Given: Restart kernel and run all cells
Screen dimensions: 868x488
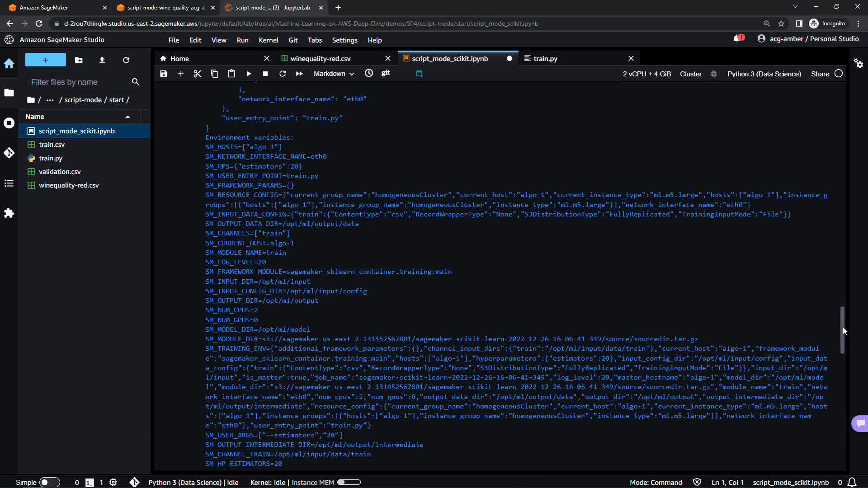Looking at the screenshot, I should point(299,74).
